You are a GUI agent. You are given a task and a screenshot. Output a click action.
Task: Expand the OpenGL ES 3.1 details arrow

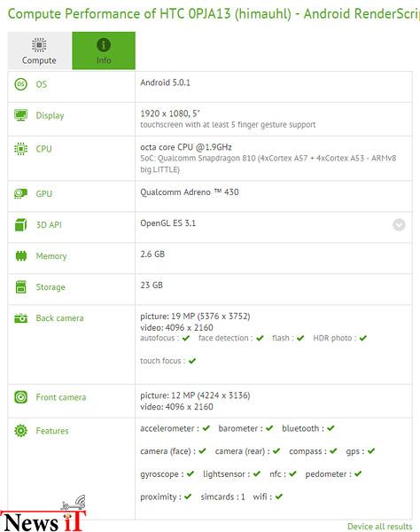(x=399, y=224)
